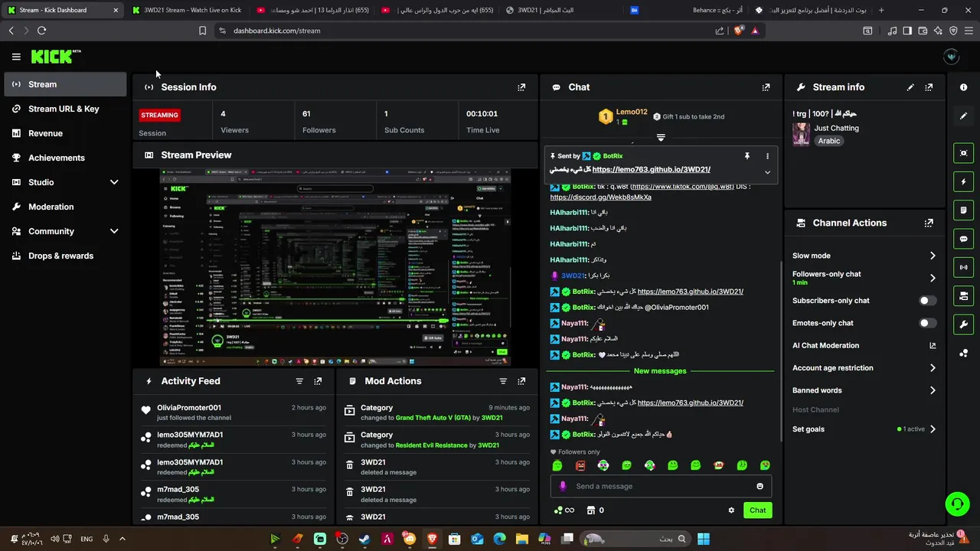Open Steam from the taskbar
The width and height of the screenshot is (980, 551).
pos(366,539)
